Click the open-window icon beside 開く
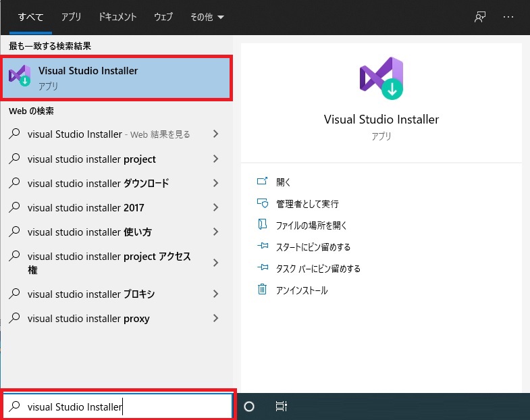530x420 pixels. (262, 181)
